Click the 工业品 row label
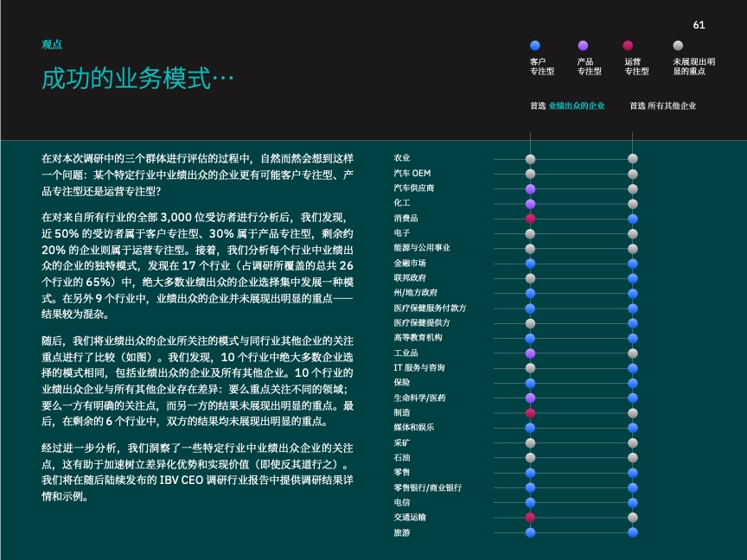747x560 pixels. pyautogui.click(x=405, y=353)
